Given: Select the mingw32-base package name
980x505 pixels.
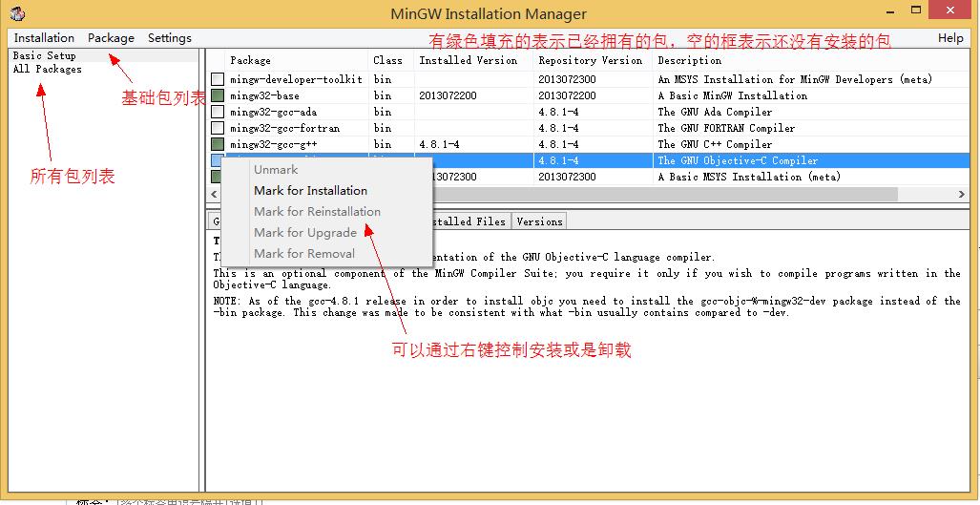Looking at the screenshot, I should (x=264, y=95).
